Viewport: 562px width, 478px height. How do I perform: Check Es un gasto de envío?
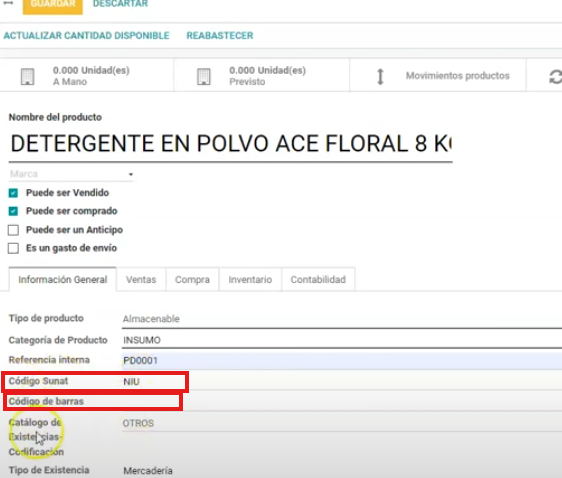coord(13,248)
